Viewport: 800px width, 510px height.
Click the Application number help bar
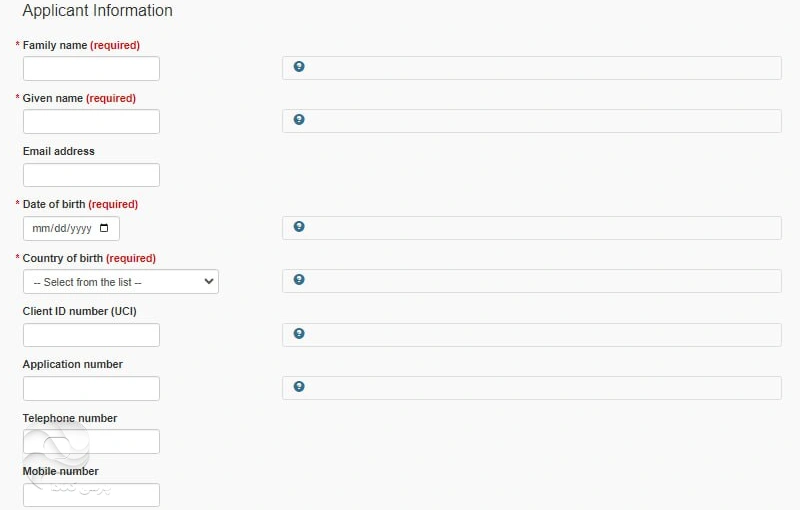(540, 387)
